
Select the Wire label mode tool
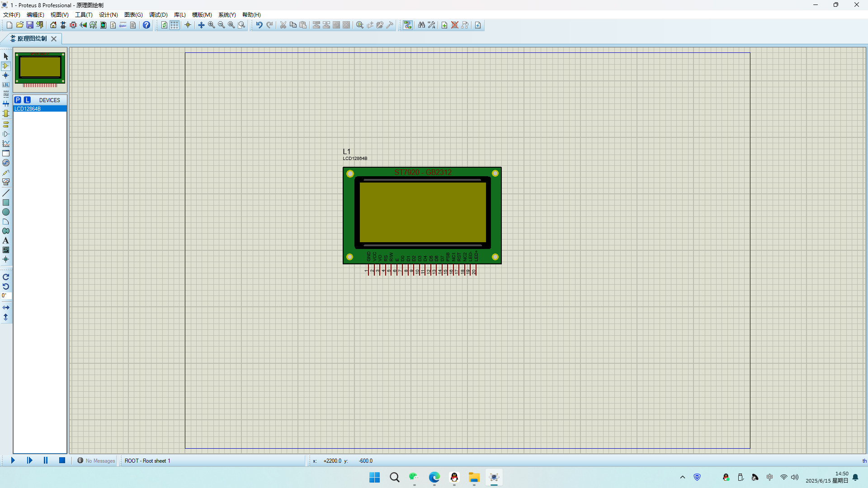(x=6, y=85)
